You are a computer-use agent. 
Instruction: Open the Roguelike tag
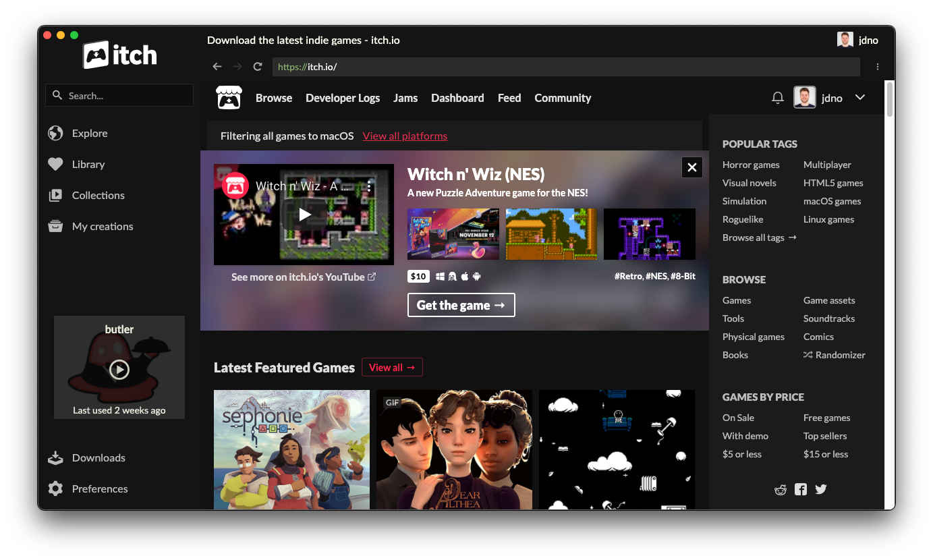[x=743, y=219]
